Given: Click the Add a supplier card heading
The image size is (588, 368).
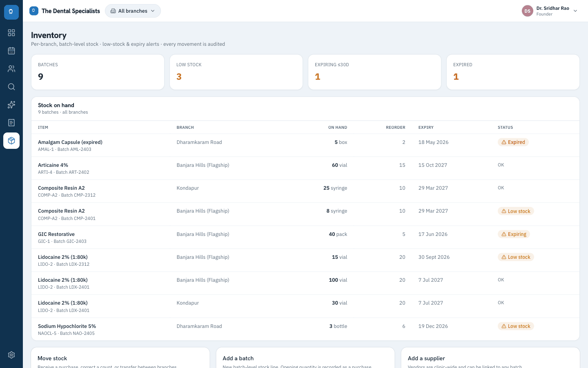Looking at the screenshot, I should point(426,358).
